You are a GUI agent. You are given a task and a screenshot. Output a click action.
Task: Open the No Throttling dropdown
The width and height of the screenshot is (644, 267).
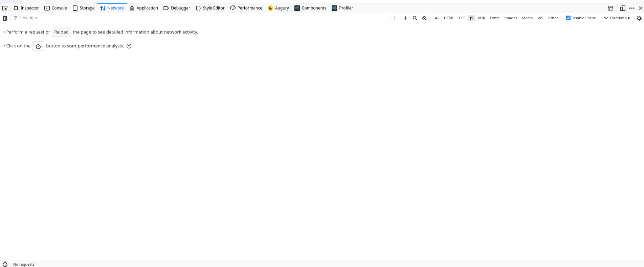coord(616,18)
